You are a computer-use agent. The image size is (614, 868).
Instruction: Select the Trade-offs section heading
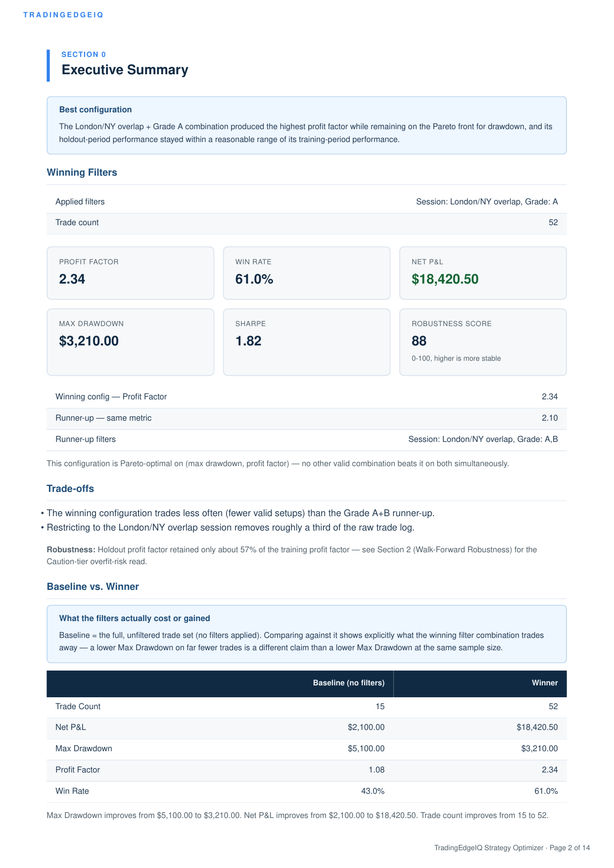click(x=70, y=488)
